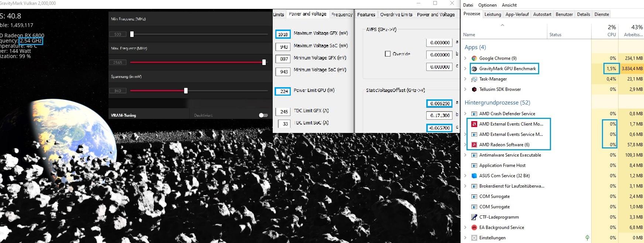Image resolution: width=644 pixels, height=243 pixels.
Task: Click the Power Limit GPU field
Action: point(283,91)
